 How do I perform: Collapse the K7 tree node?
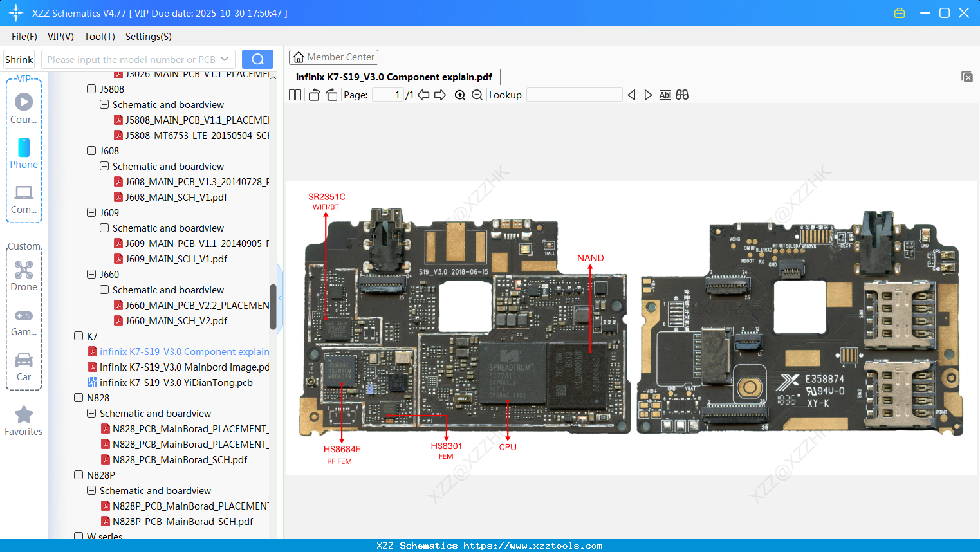(77, 336)
